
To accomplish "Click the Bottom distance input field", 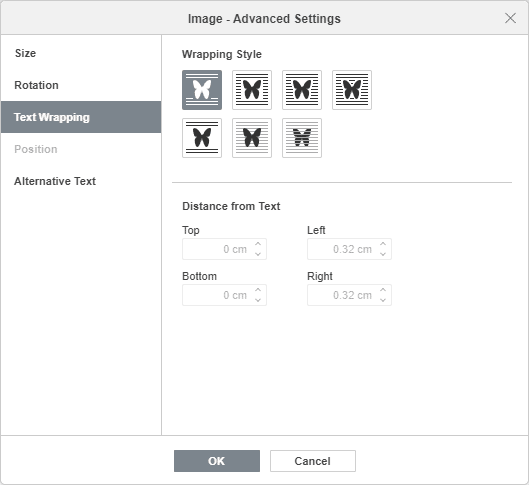I will click(224, 295).
